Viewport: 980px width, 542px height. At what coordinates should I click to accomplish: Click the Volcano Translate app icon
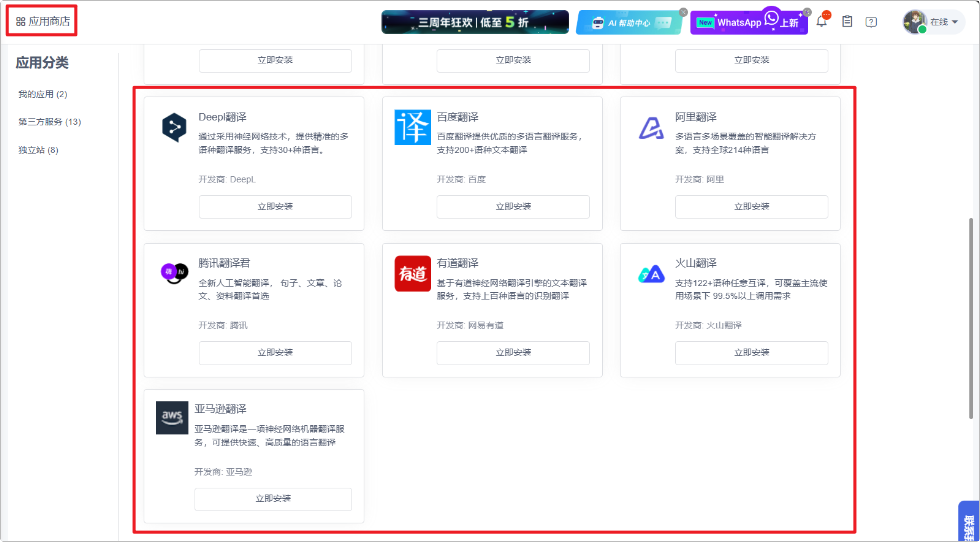pos(651,274)
